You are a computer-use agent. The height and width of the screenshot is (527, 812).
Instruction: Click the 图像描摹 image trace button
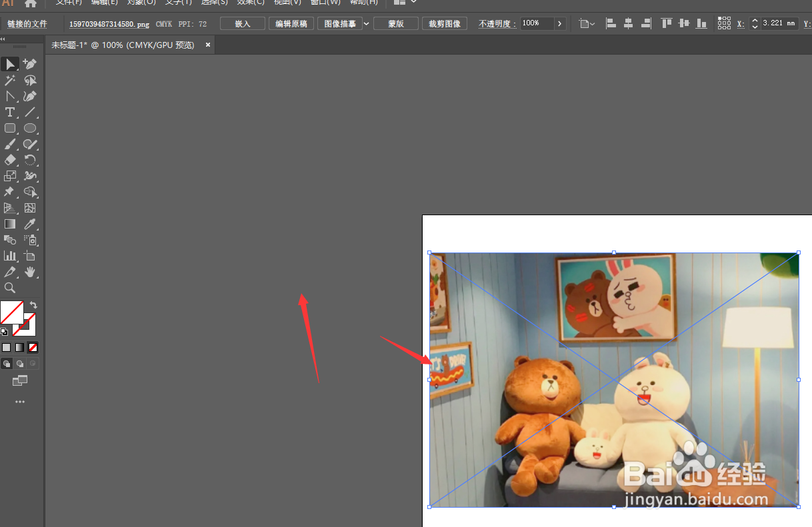click(x=339, y=23)
